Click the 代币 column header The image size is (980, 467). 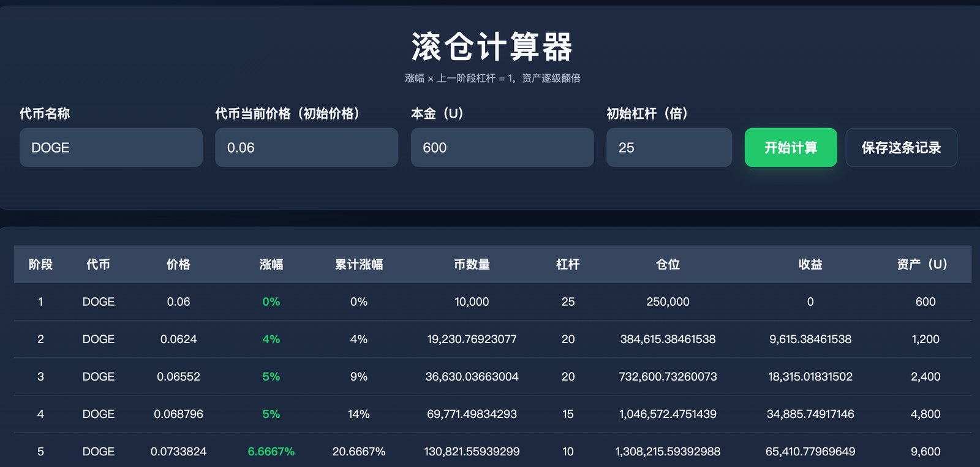(x=98, y=264)
